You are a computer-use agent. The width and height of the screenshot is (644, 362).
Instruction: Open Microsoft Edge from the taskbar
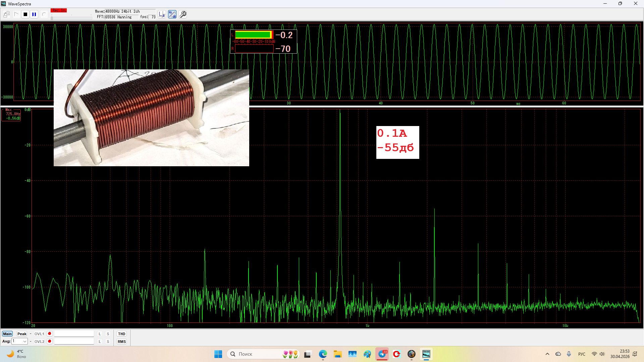[323, 354]
